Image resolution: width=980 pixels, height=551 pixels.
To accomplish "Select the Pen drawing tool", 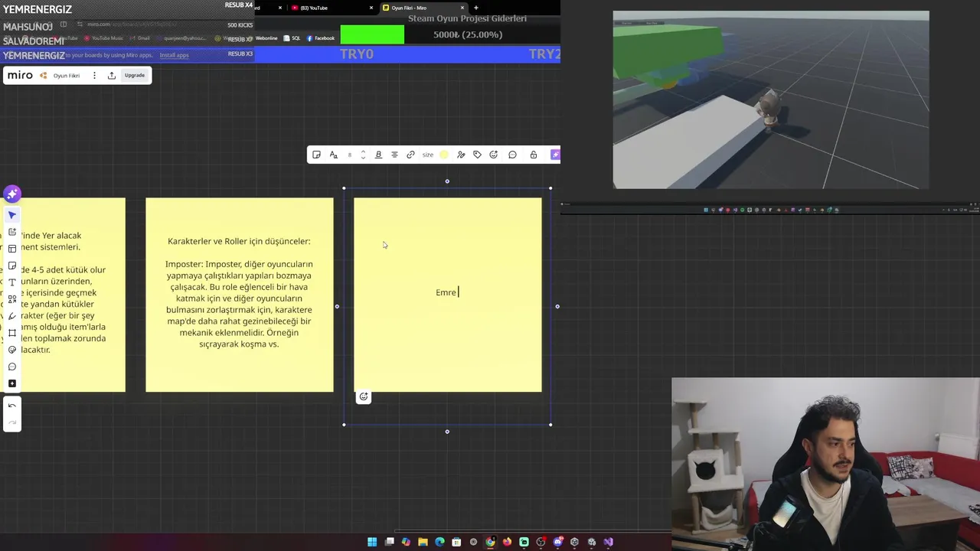I will click(x=11, y=316).
